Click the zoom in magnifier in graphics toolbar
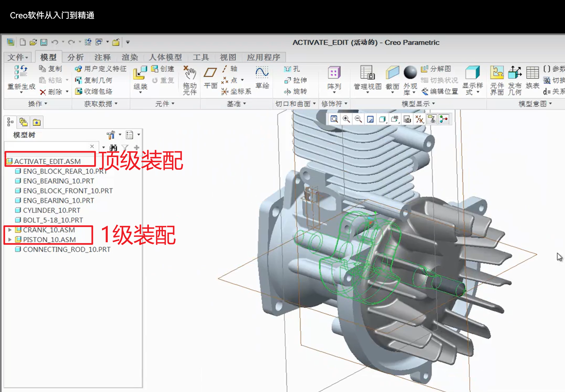The image size is (565, 392). [x=346, y=119]
